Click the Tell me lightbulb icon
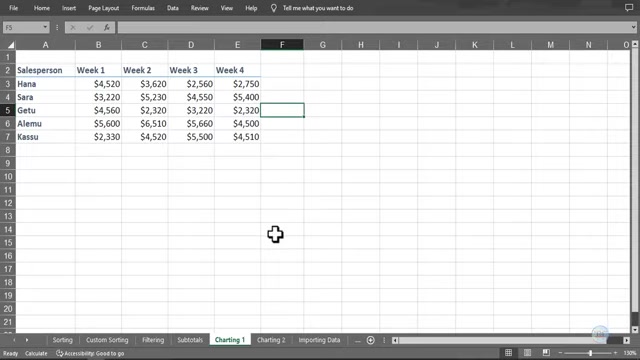640x360 pixels. tap(273, 8)
